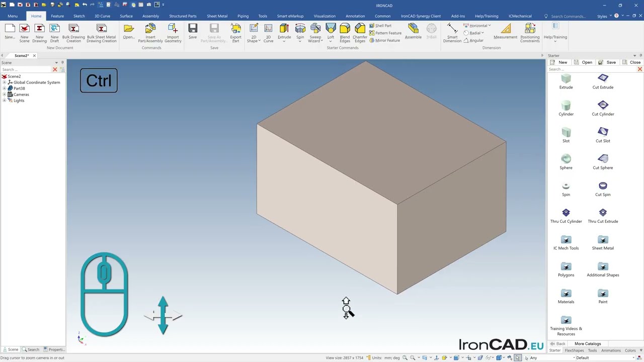This screenshot has width=644, height=362.
Task: Select Cut Extrude shape in catalog
Action: click(603, 81)
